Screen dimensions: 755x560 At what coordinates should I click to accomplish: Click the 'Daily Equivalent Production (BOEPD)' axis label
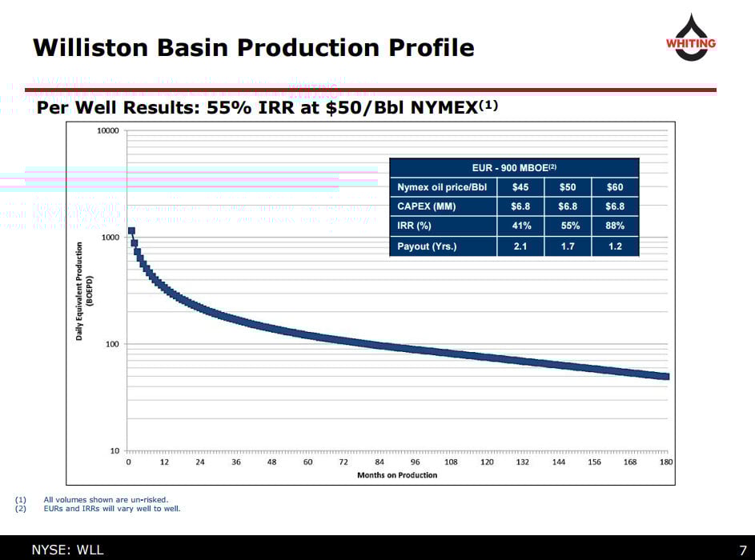[83, 291]
